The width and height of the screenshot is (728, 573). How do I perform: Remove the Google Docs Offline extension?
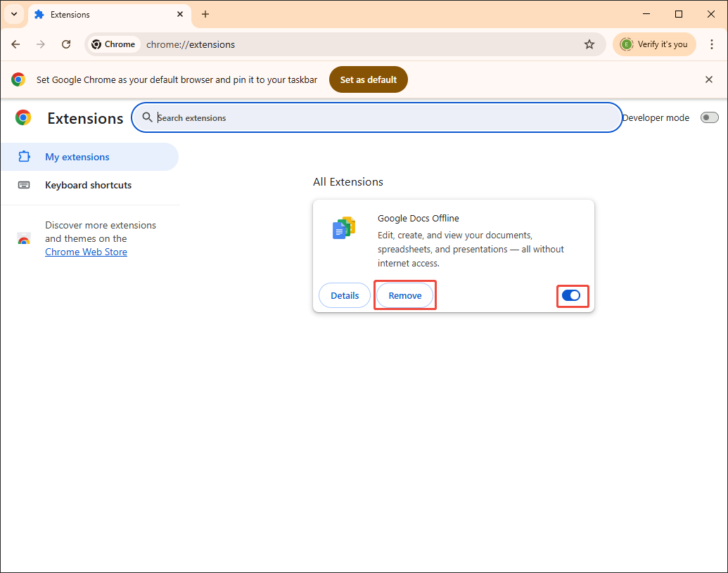(405, 295)
